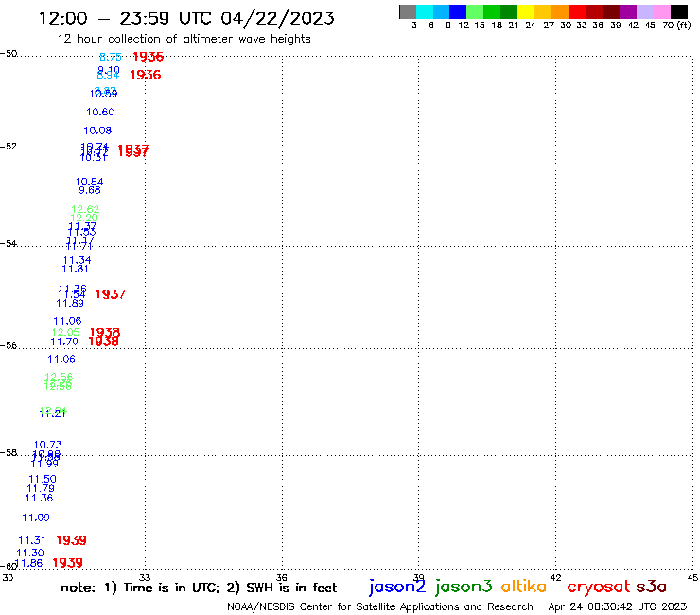Click the wave height value 11.79
Viewport: 700px width, 615px height.
(41, 488)
